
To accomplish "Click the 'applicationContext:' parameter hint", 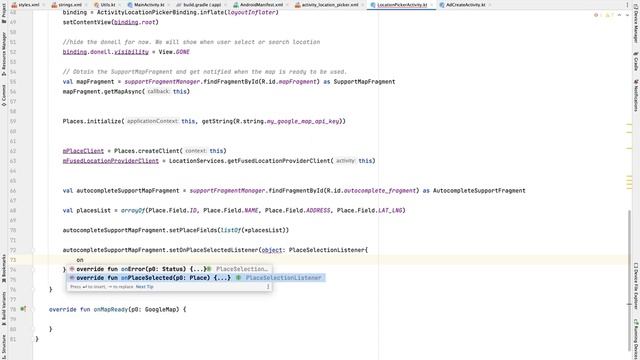I will click(x=152, y=121).
